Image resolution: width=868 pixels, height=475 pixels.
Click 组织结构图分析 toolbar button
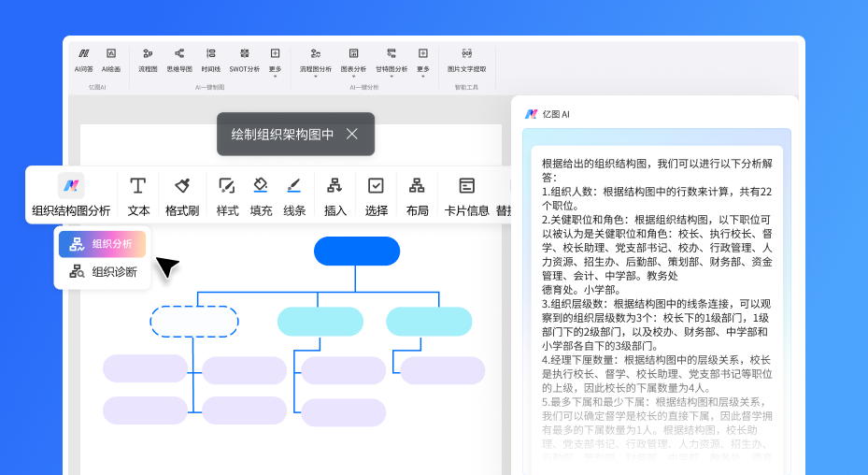click(x=71, y=194)
